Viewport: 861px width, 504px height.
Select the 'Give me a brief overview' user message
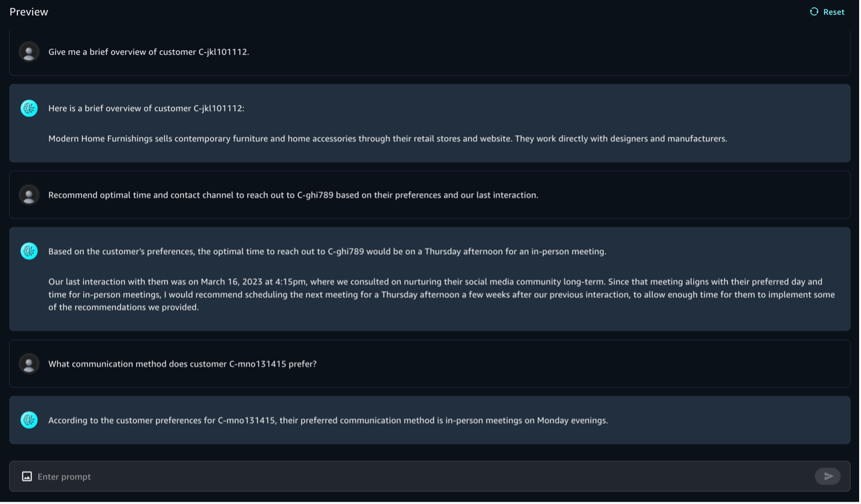148,52
